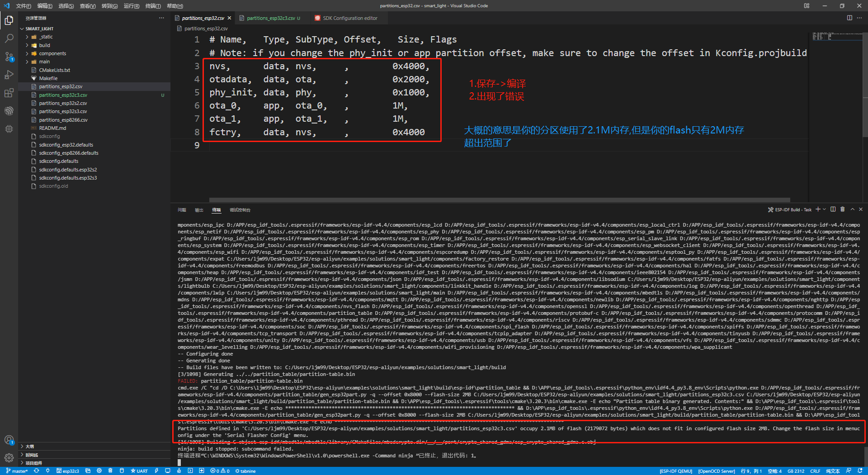Open Makefile in explorer
Screen dimensions: 868x475
(48, 78)
